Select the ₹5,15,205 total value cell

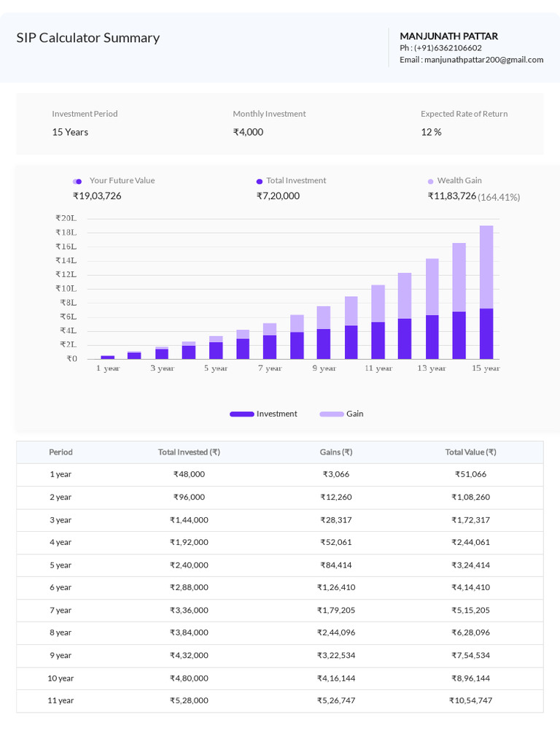470,611
